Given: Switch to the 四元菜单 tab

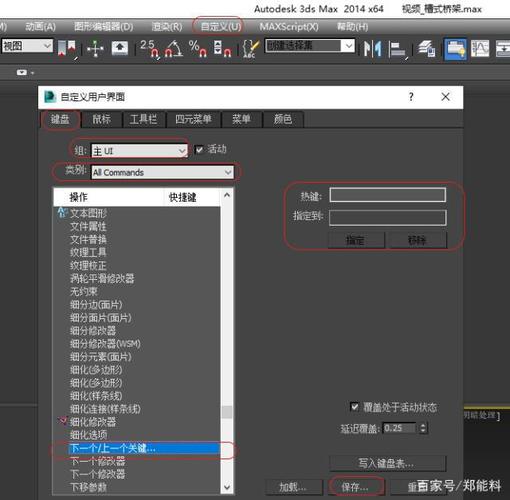Looking at the screenshot, I should tap(194, 119).
